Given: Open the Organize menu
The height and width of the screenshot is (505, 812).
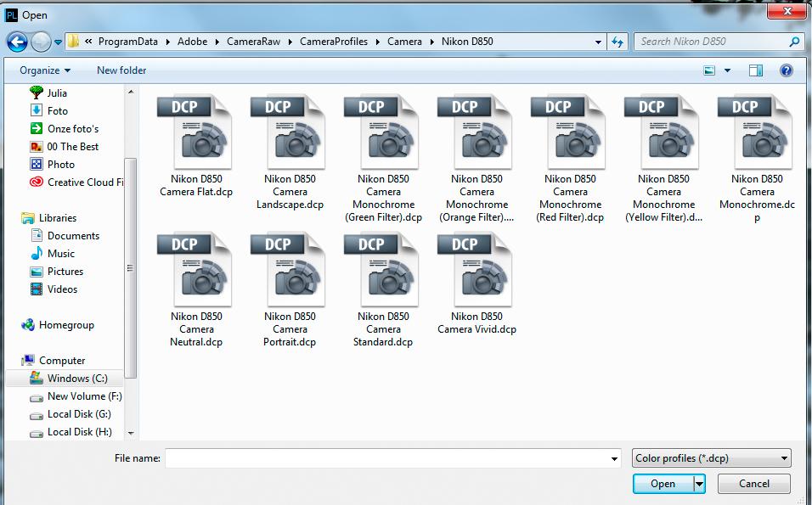Looking at the screenshot, I should (x=45, y=70).
